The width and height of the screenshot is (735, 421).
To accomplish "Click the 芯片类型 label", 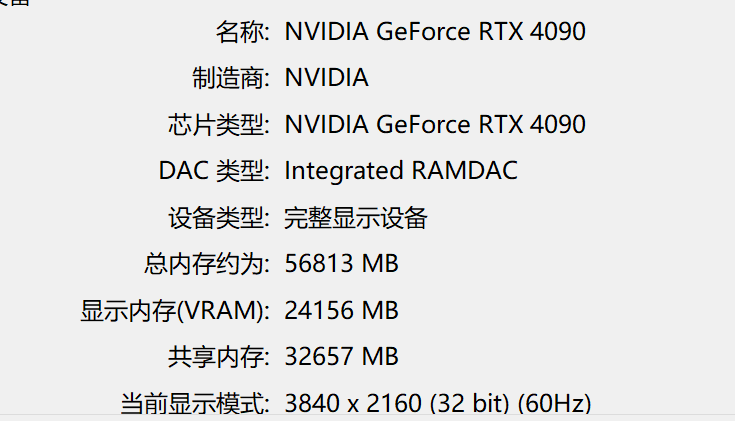I will click(x=219, y=124).
